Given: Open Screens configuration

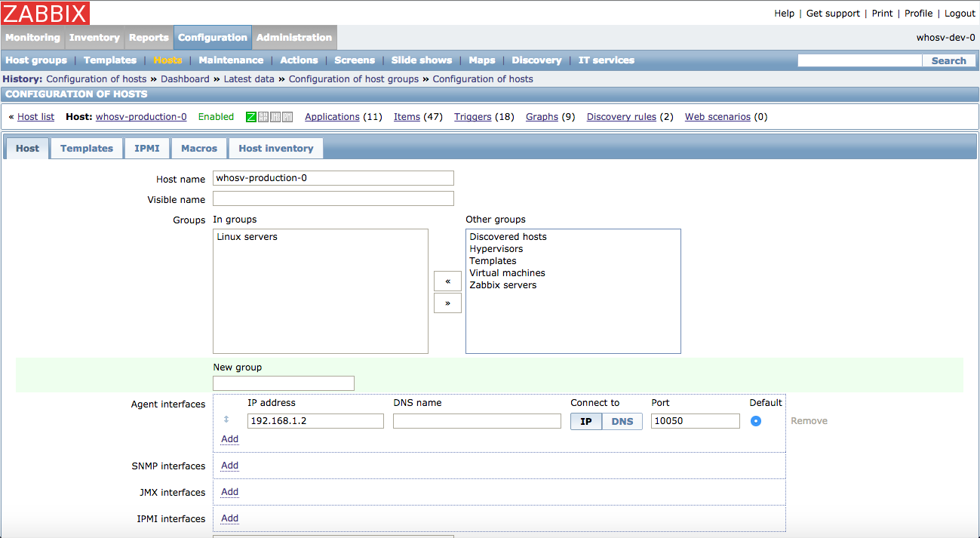Looking at the screenshot, I should (x=355, y=60).
